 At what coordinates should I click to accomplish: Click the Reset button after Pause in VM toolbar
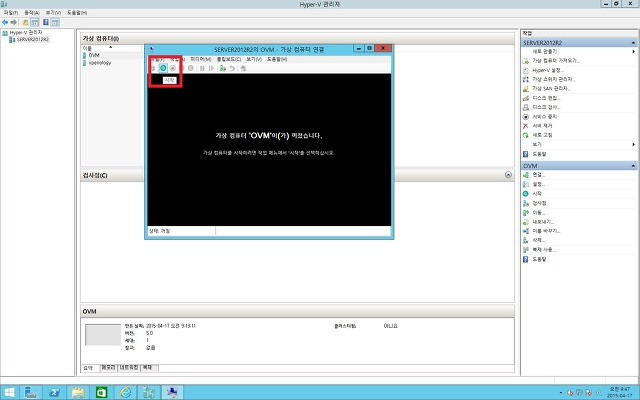tap(211, 68)
